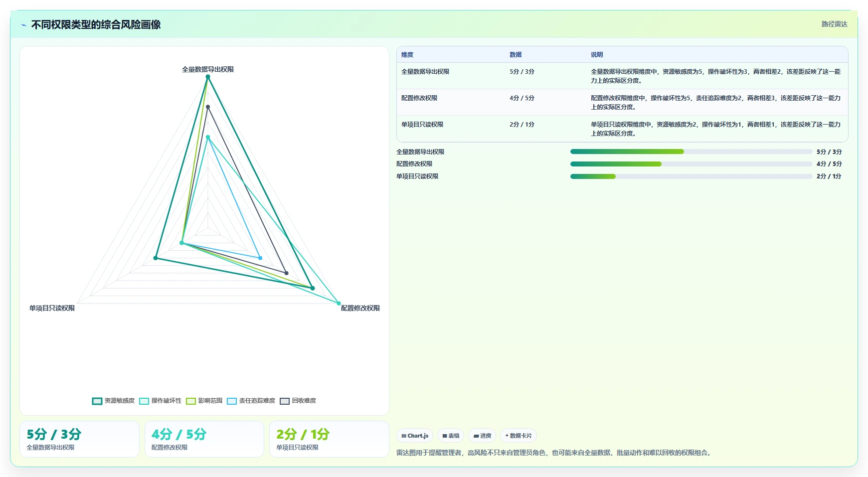
Task: Click the 进度 tag
Action: coord(482,436)
